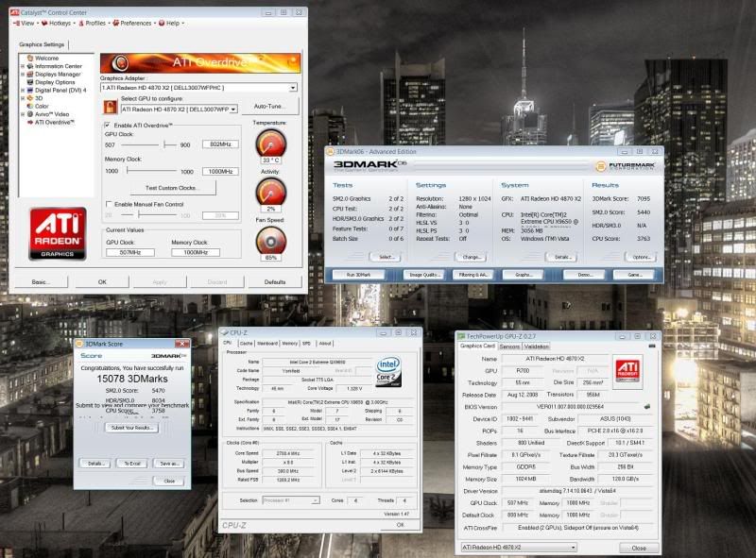Click the ATI Radeon Graphics logo in Catalyst
The width and height of the screenshot is (756, 558).
coord(58,234)
